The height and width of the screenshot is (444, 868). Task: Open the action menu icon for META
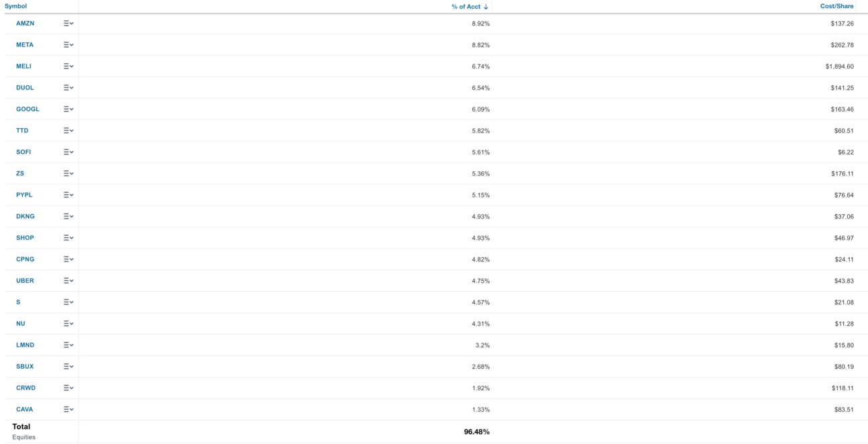[69, 45]
